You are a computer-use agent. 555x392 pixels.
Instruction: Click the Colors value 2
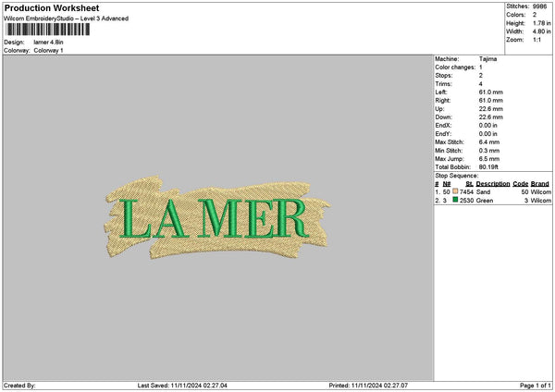(x=535, y=15)
